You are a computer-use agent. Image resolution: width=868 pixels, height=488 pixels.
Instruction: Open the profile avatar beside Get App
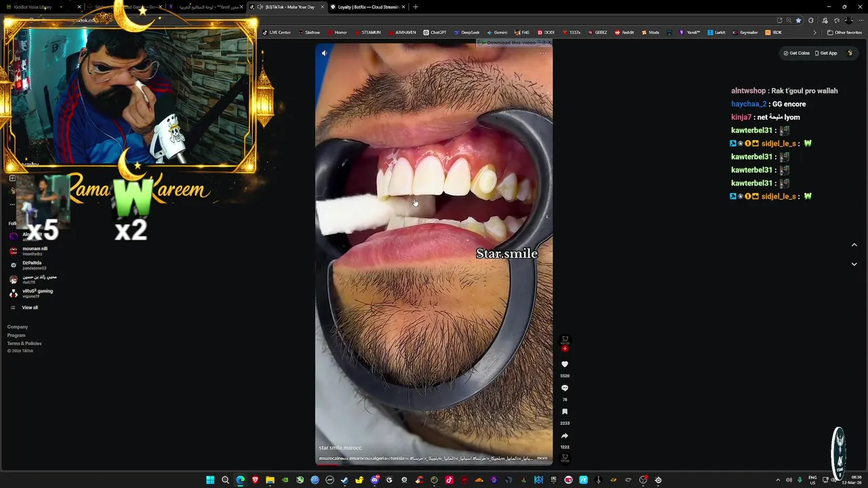pos(850,53)
